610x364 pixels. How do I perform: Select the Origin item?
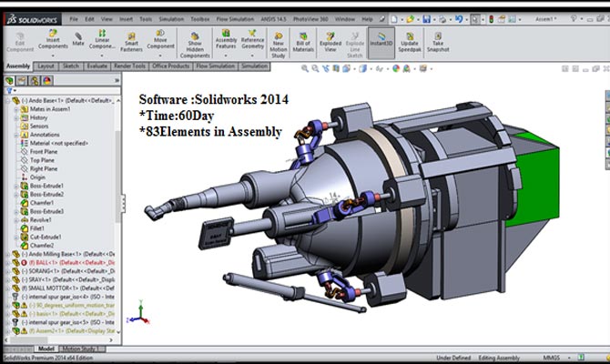[37, 177]
